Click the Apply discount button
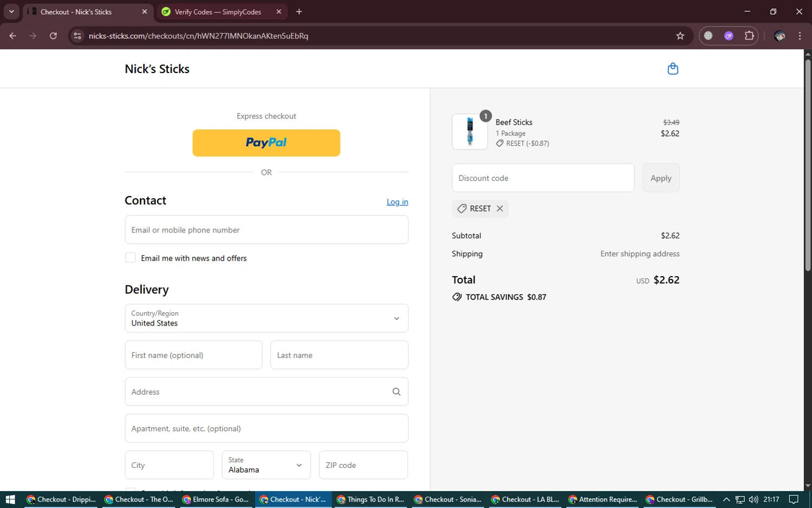 661,178
